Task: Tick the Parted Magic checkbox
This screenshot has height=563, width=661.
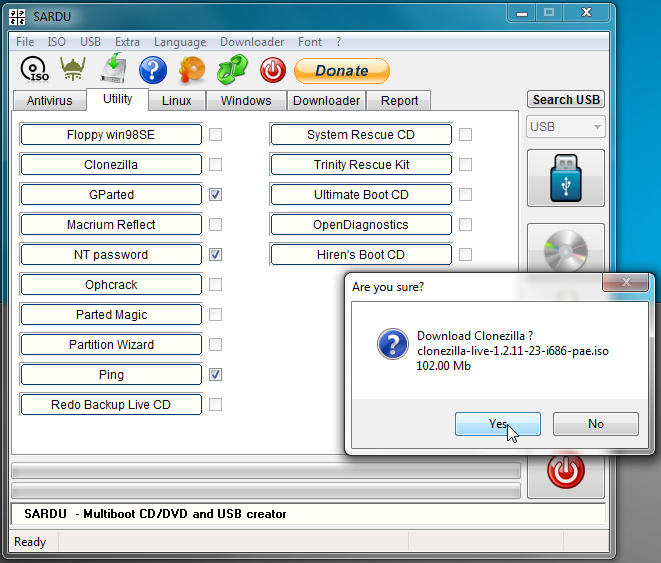Action: pyautogui.click(x=215, y=314)
